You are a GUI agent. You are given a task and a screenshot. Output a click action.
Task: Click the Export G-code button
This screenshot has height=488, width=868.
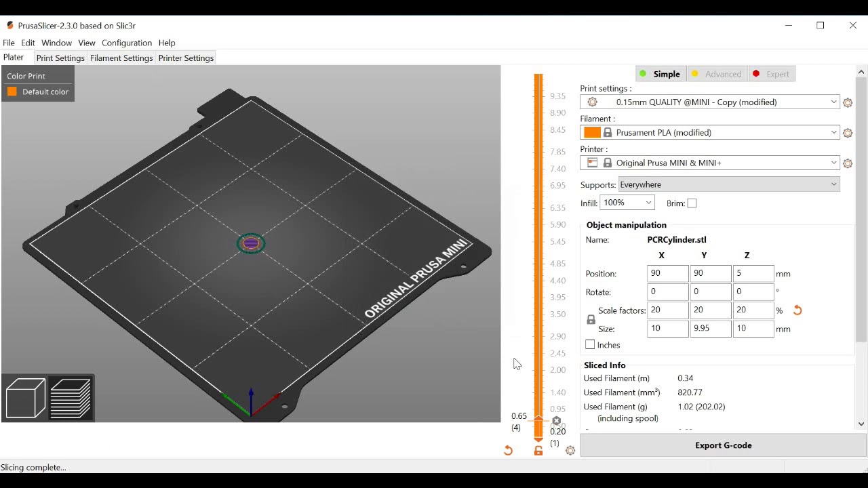(x=723, y=445)
